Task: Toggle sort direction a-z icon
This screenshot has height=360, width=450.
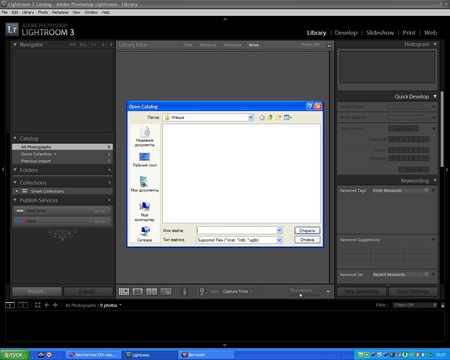Action: 201,292
